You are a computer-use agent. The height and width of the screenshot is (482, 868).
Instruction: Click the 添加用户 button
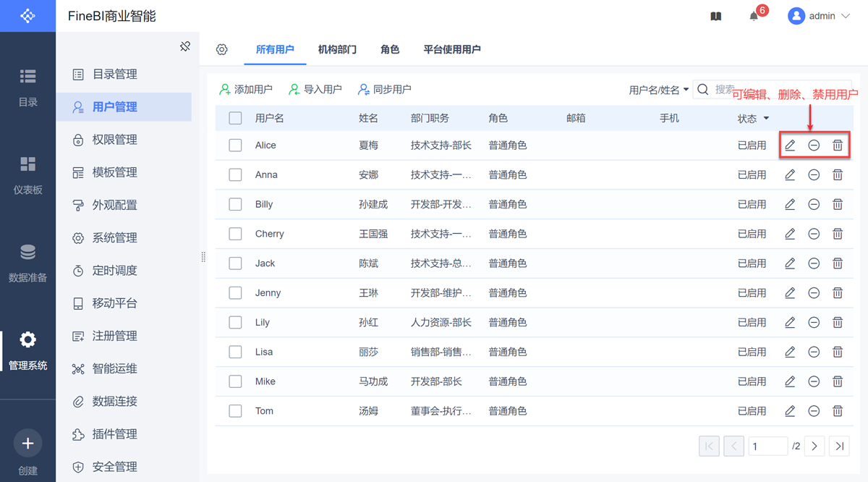246,90
